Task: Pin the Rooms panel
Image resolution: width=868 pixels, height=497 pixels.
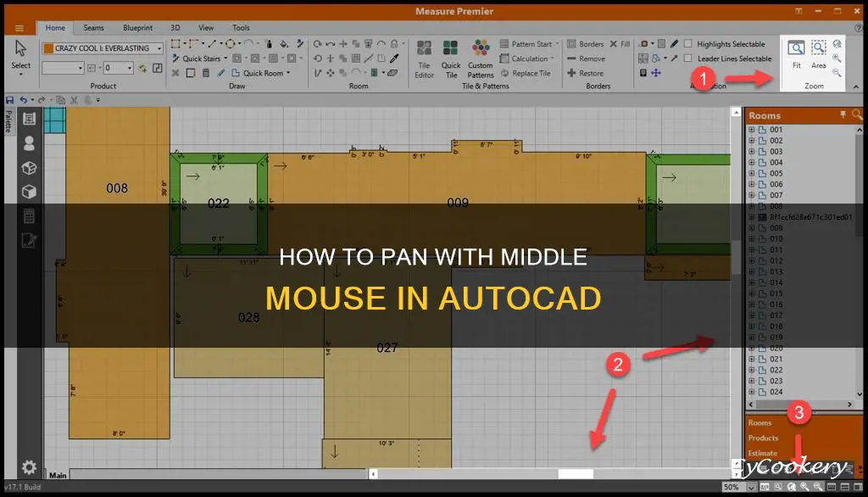Action: 843,114
